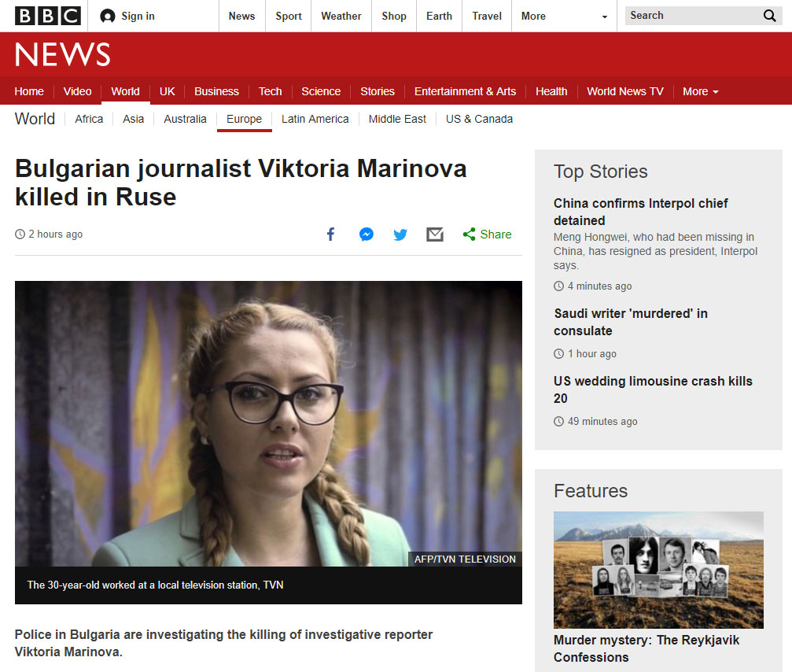
Task: Share article on Twitter
Action: point(400,234)
